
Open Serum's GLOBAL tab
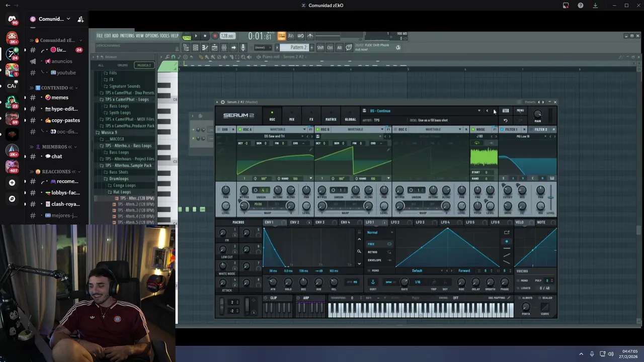pyautogui.click(x=350, y=116)
